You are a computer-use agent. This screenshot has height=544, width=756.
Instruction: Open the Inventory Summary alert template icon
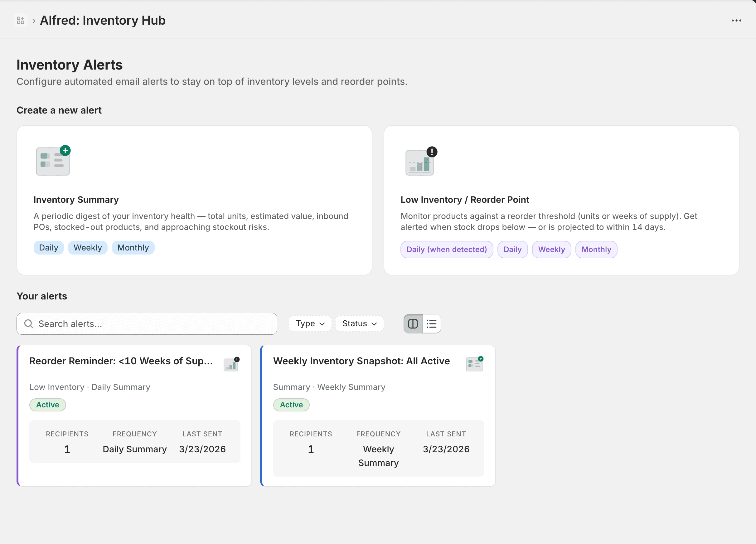click(x=53, y=161)
